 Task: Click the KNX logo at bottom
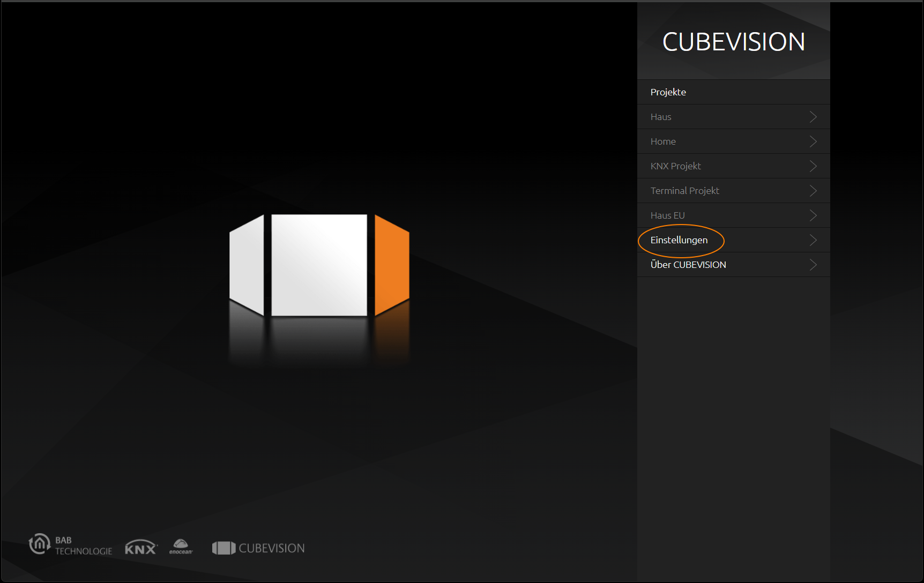point(141,547)
